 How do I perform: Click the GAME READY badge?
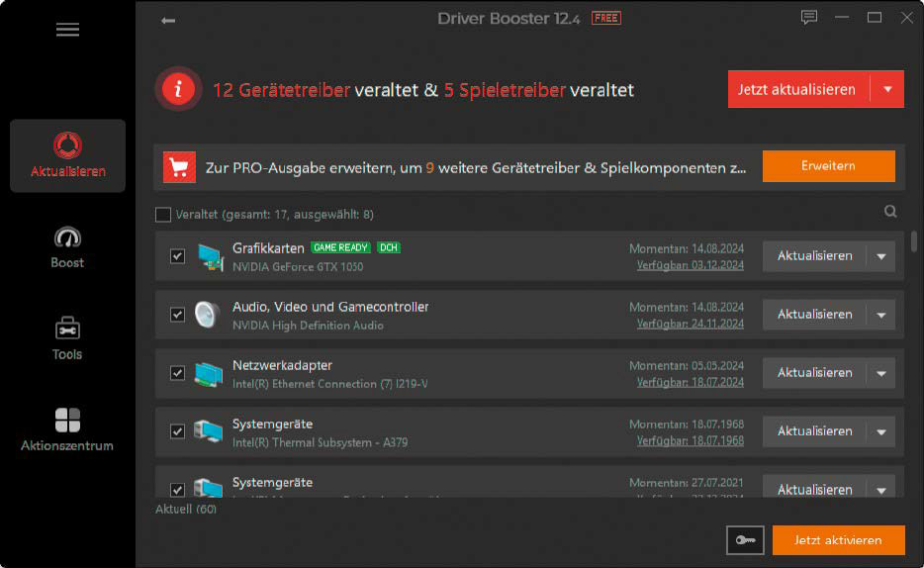click(340, 247)
